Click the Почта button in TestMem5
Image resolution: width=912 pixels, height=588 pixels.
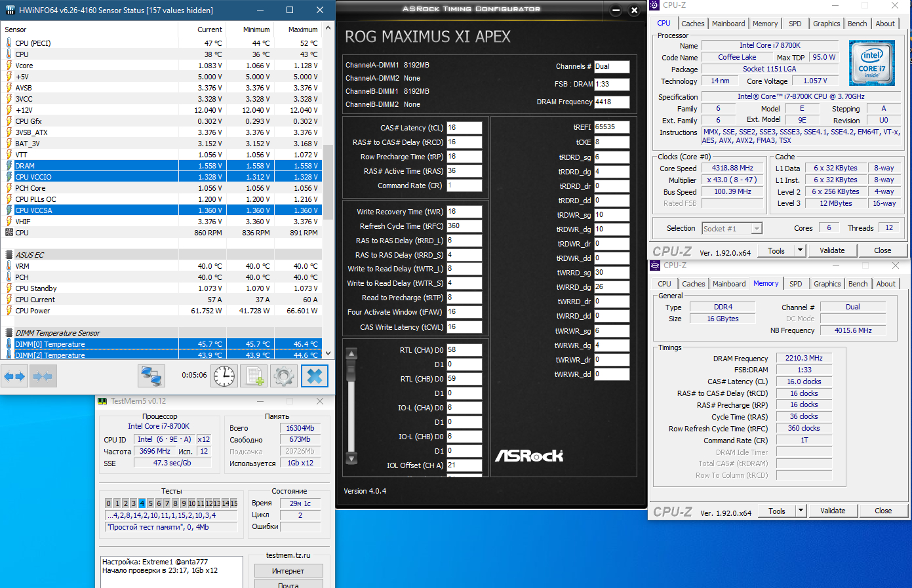click(288, 585)
